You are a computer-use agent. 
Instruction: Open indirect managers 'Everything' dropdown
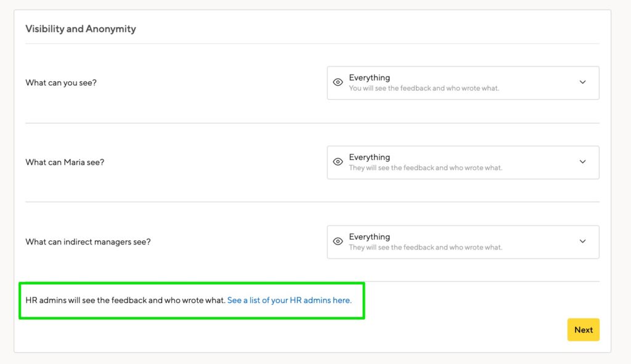pyautogui.click(x=463, y=242)
